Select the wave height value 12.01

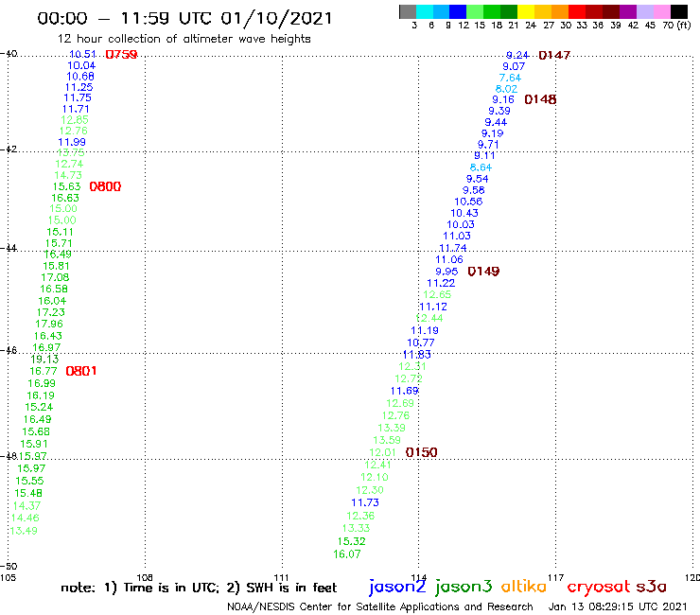tap(382, 452)
